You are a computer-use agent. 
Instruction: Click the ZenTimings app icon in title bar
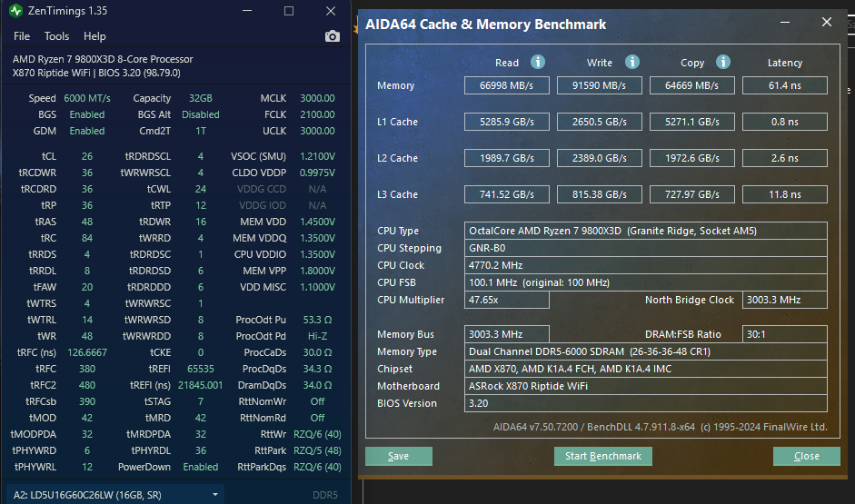pos(15,11)
